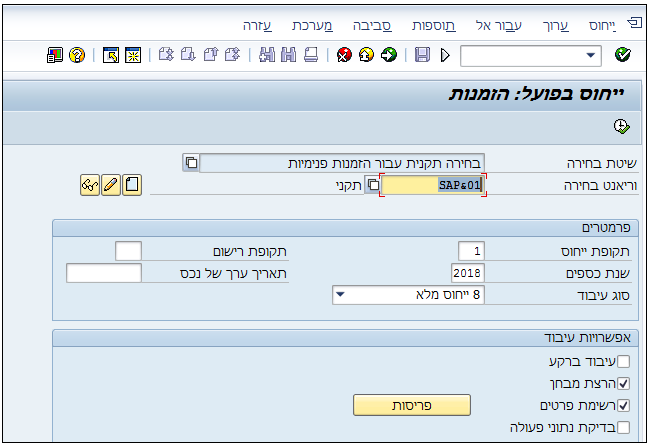
Task: Click the תקופת רישום posting period field
Action: [129, 251]
